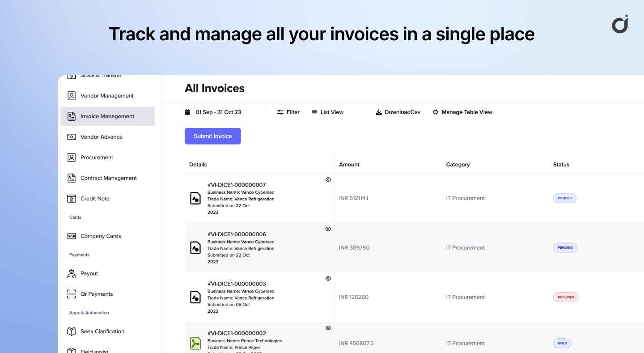This screenshot has width=644, height=353.
Task: Click Business Name: Prince Technologies text
Action: (x=245, y=341)
